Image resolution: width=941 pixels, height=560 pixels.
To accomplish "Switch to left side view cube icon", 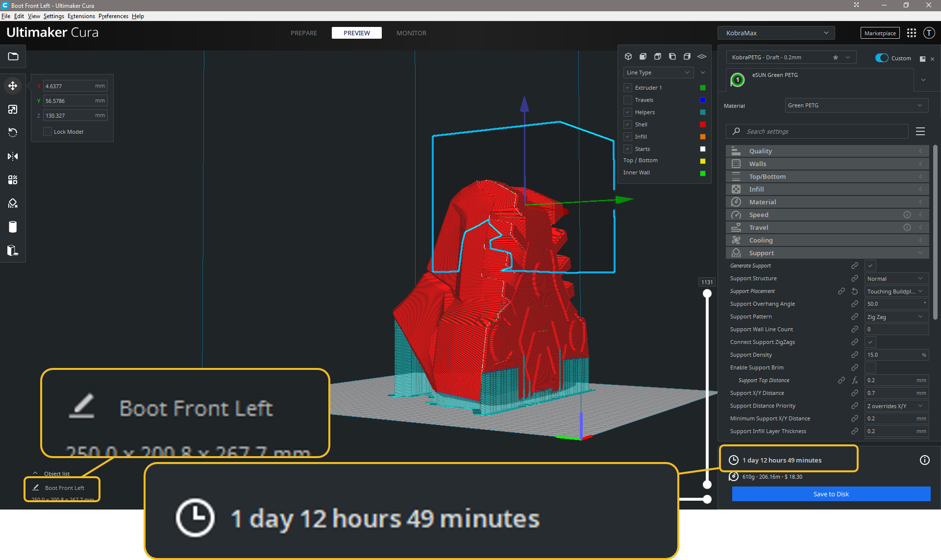I will click(x=672, y=56).
